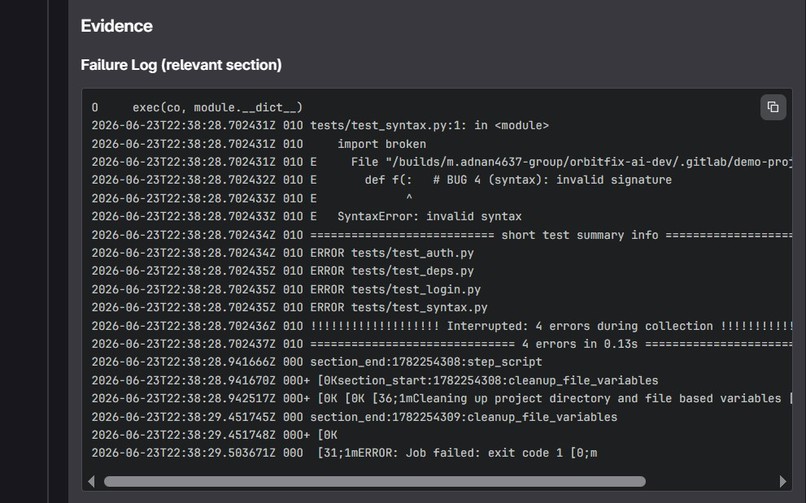Click the 22:38:29.451748Z '[0K' line

(215, 435)
